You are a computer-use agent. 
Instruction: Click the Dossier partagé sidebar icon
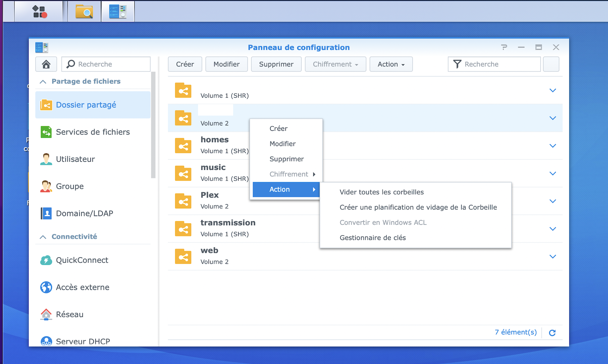(46, 105)
